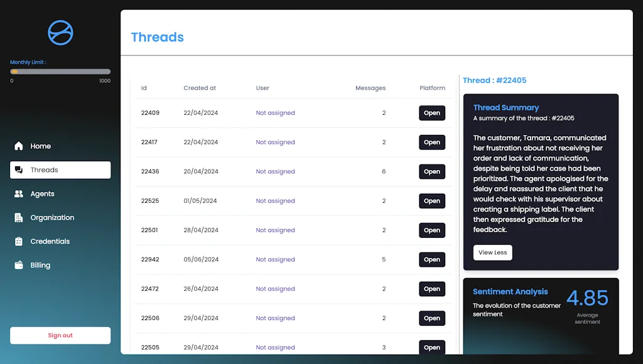
Task: Click the wallet icon next to Billing
Action: [19, 265]
